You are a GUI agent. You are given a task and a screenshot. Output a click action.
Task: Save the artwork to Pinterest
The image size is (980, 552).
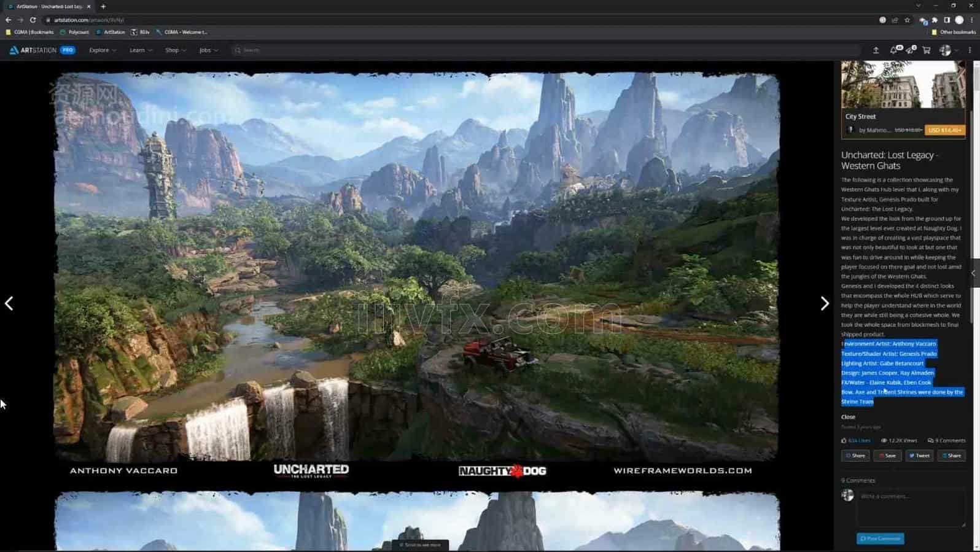[887, 456]
